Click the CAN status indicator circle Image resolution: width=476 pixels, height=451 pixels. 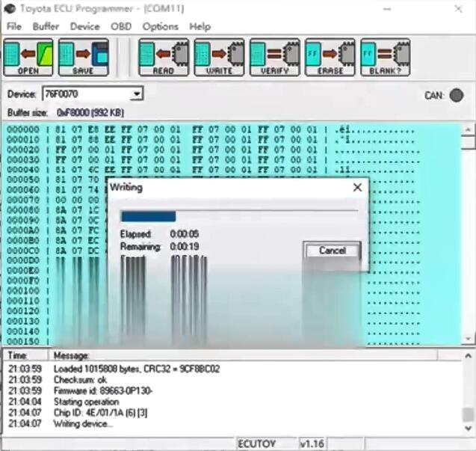pos(457,96)
